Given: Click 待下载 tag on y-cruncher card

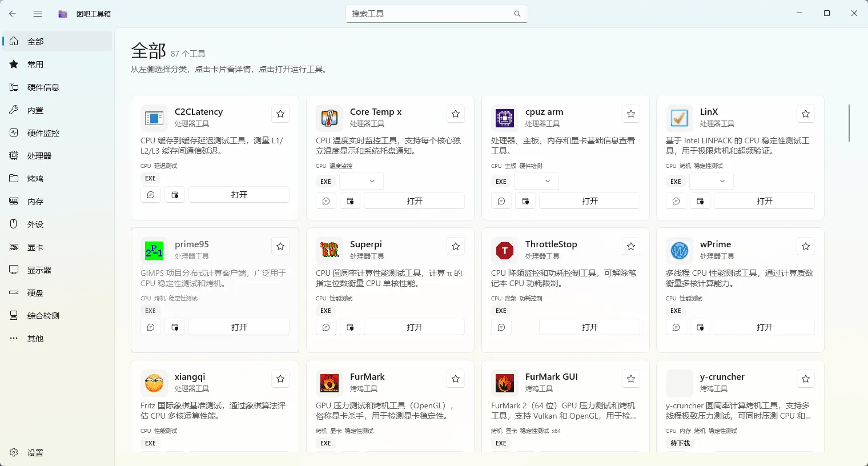Looking at the screenshot, I should [680, 443].
